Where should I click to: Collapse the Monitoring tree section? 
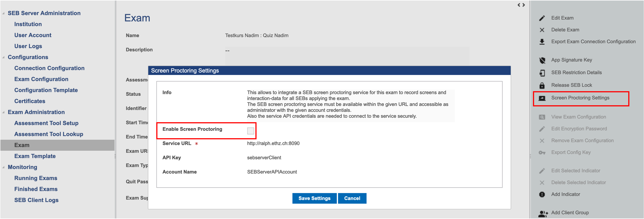(4, 167)
